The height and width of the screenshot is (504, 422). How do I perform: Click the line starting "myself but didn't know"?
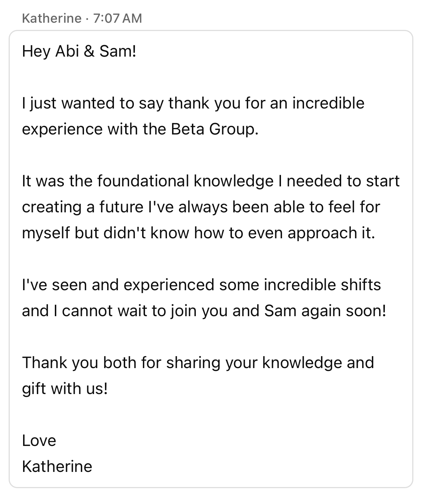198,233
